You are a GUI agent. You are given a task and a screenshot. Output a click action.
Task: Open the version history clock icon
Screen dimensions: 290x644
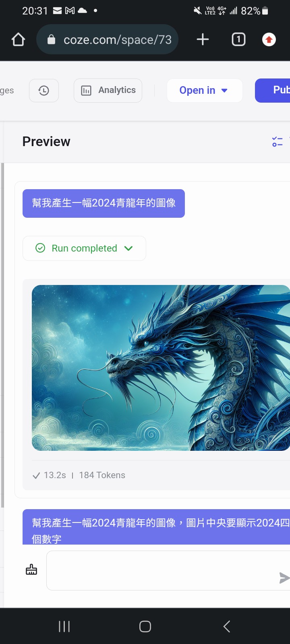click(44, 91)
